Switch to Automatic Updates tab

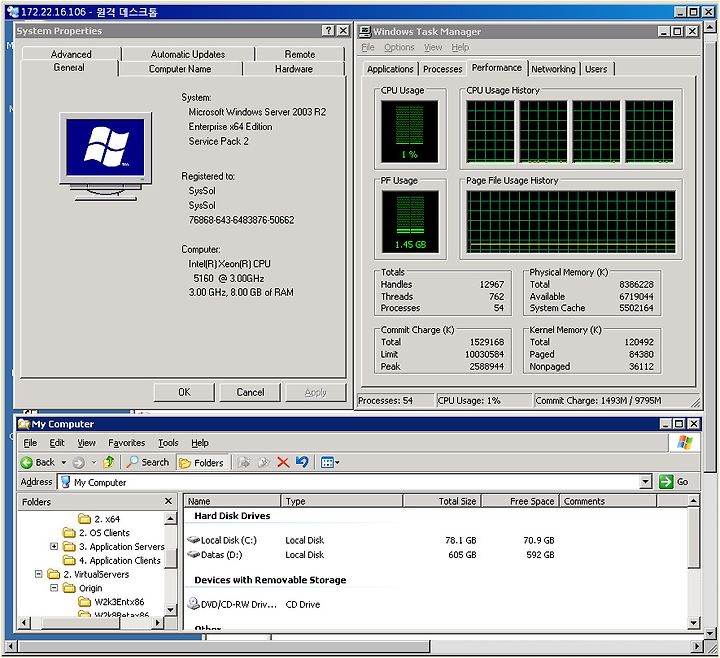point(188,54)
